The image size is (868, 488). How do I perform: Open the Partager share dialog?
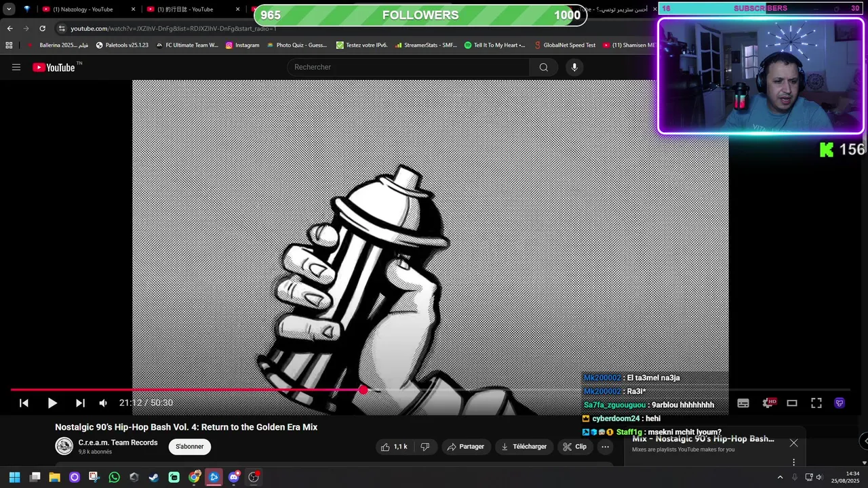coord(466,447)
